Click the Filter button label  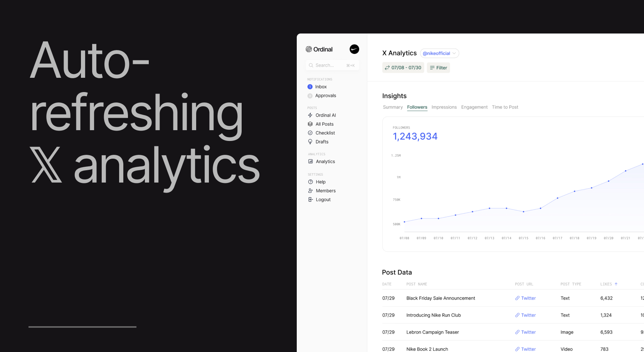442,68
